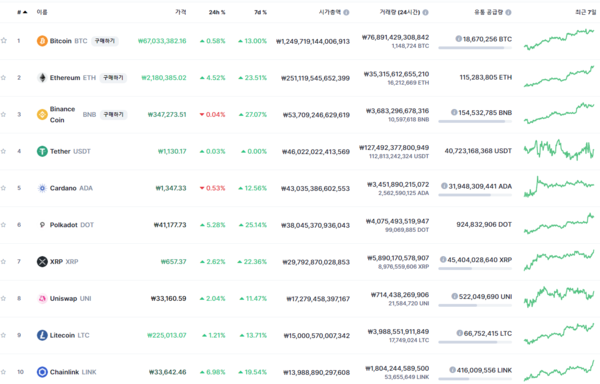Toggle Litecoin favorite star
Screen dimensions: 600x384
[x=4, y=335]
